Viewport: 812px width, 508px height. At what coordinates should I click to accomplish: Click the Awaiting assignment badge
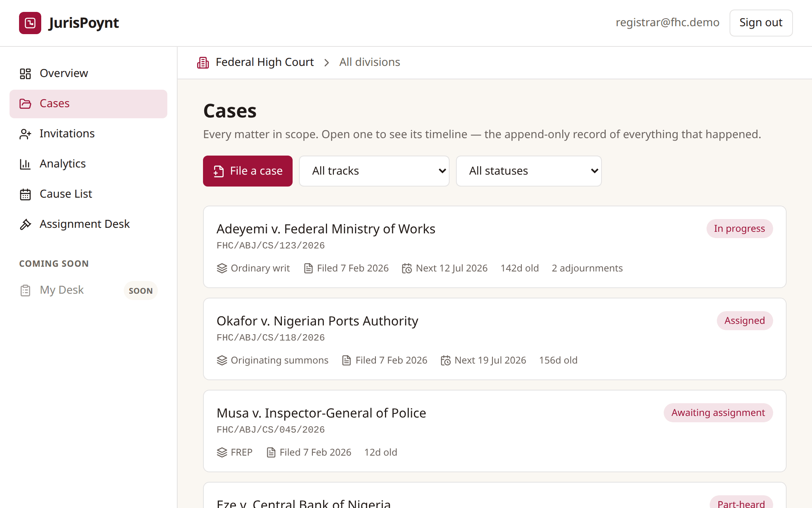click(718, 413)
